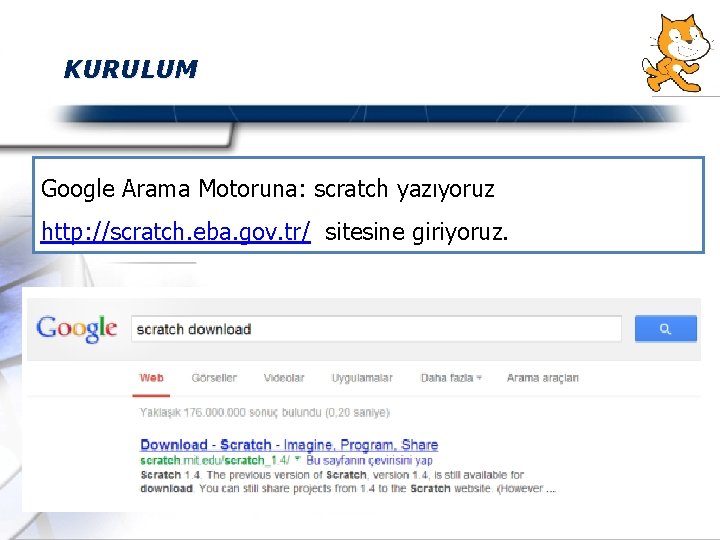
Task: Select the Web tab
Action: pos(152,378)
